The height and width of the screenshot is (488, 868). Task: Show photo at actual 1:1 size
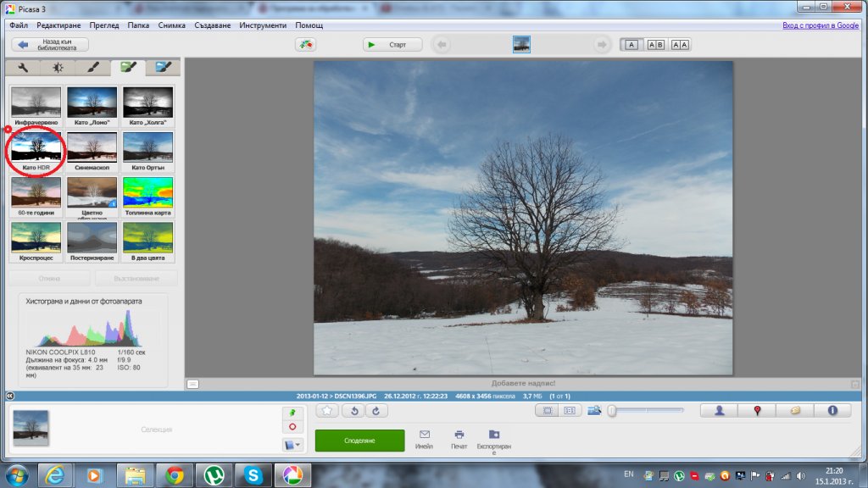pyautogui.click(x=570, y=411)
